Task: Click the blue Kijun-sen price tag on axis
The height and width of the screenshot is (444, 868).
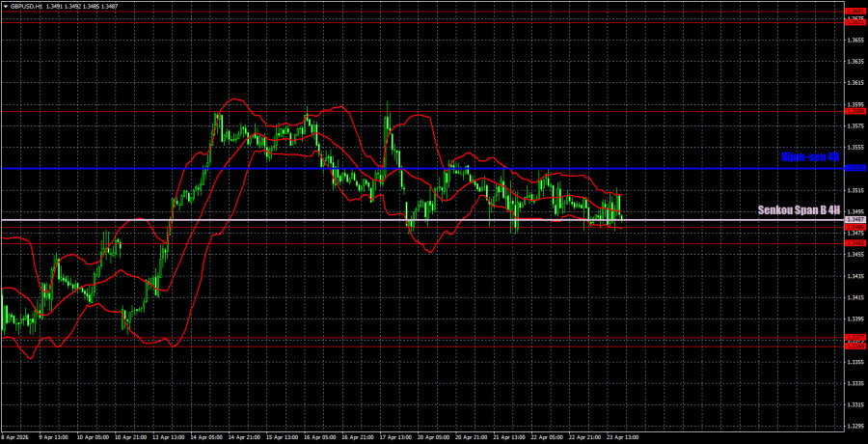Action: click(x=854, y=168)
